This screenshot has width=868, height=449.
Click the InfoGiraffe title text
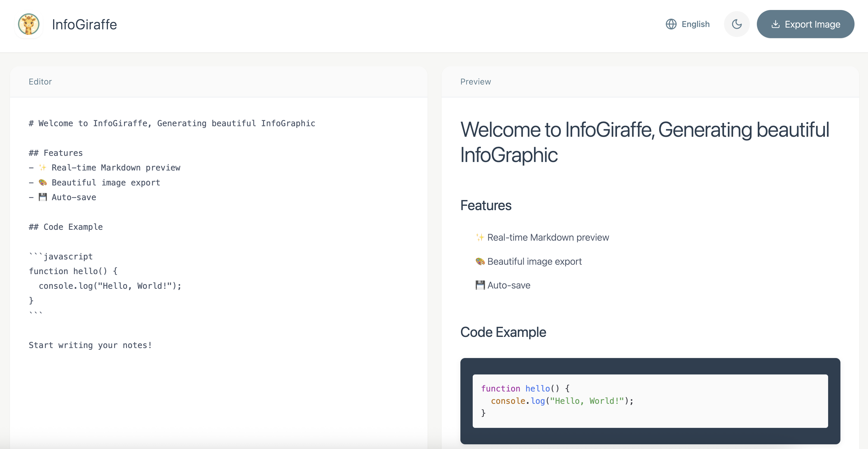pyautogui.click(x=84, y=25)
